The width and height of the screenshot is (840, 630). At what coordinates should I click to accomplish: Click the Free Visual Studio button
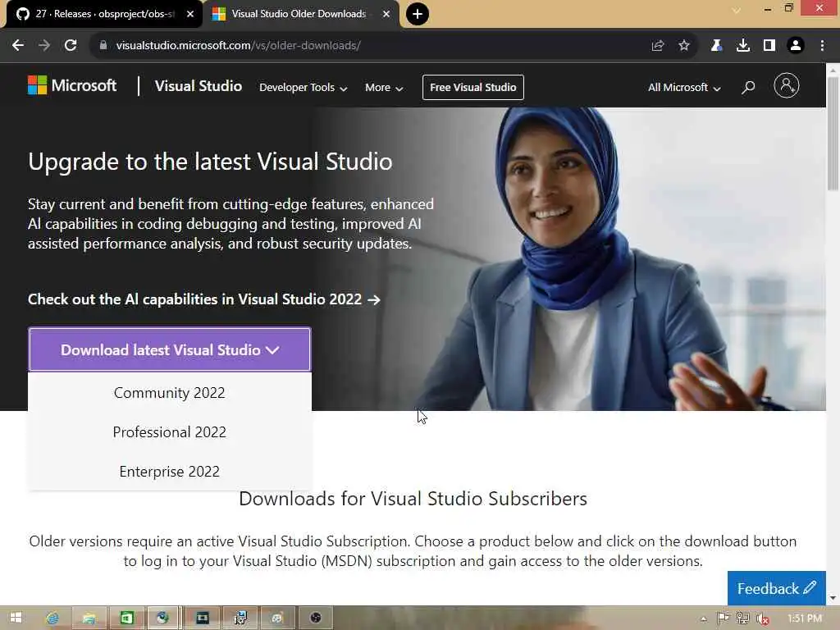473,87
